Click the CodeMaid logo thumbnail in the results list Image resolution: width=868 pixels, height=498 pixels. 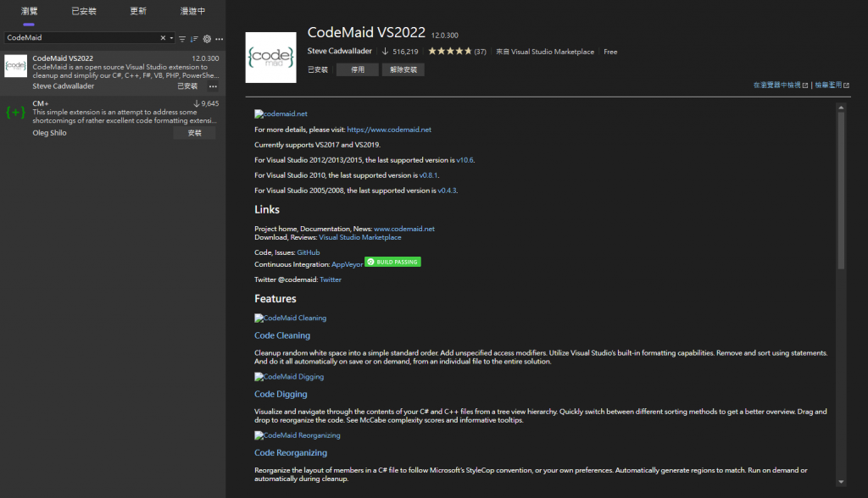tap(15, 66)
